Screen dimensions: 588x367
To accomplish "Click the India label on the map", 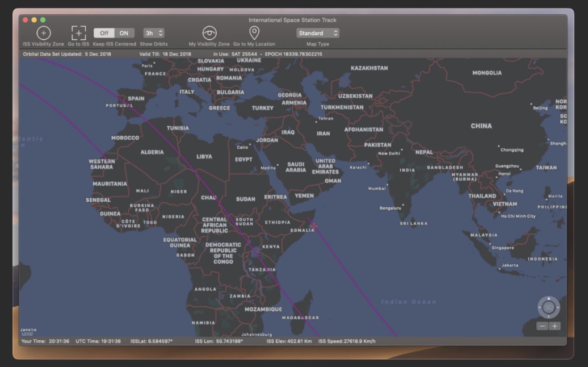I will point(407,170).
